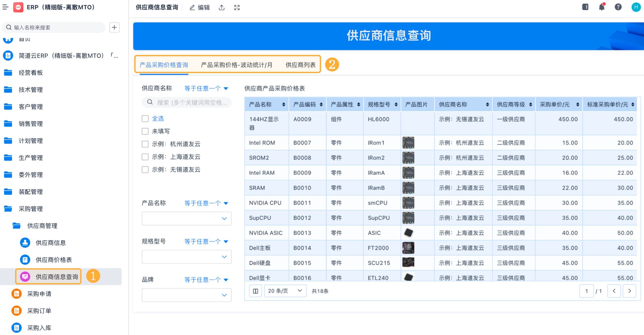Click the column settings icon below the table

[x=255, y=291]
